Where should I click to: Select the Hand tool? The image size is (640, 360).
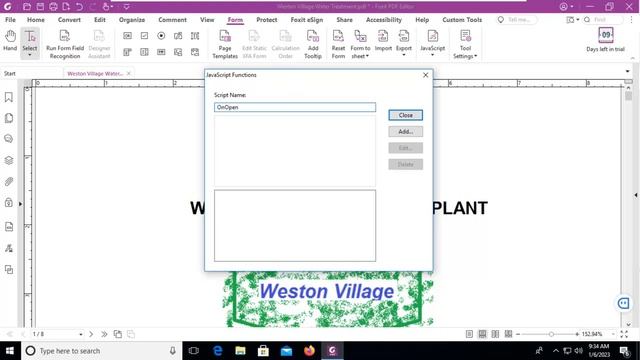coord(10,40)
